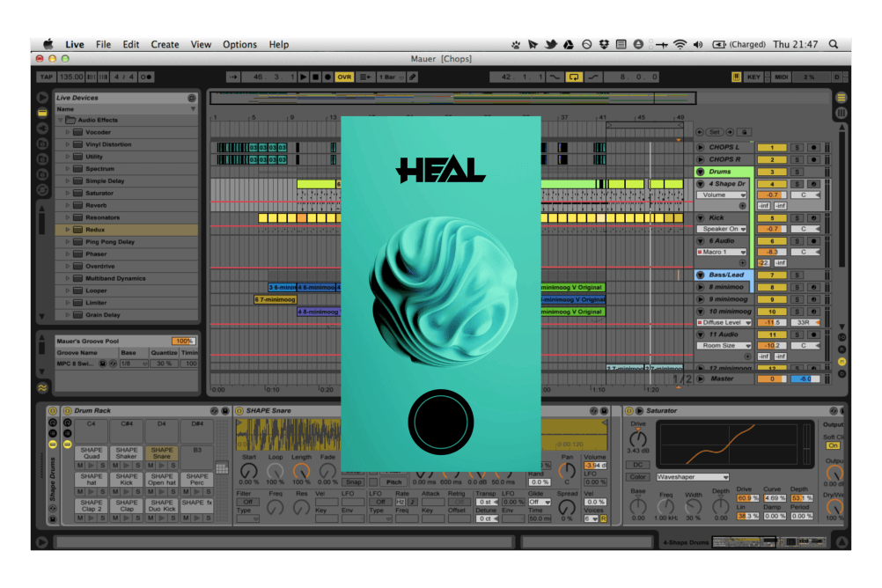The height and width of the screenshot is (588, 882).
Task: Enter MIDI map mode
Action: (x=782, y=77)
